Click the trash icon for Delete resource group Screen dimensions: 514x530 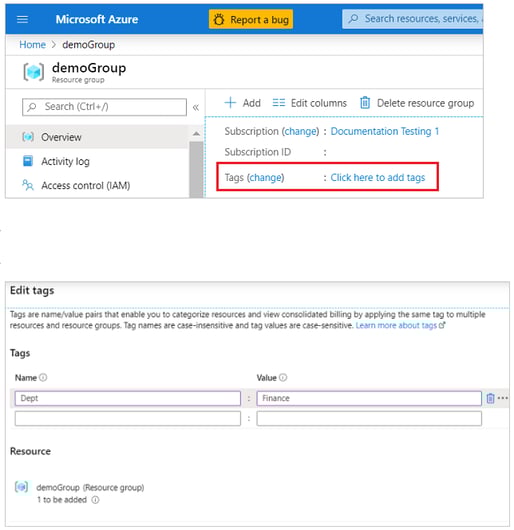click(x=365, y=102)
